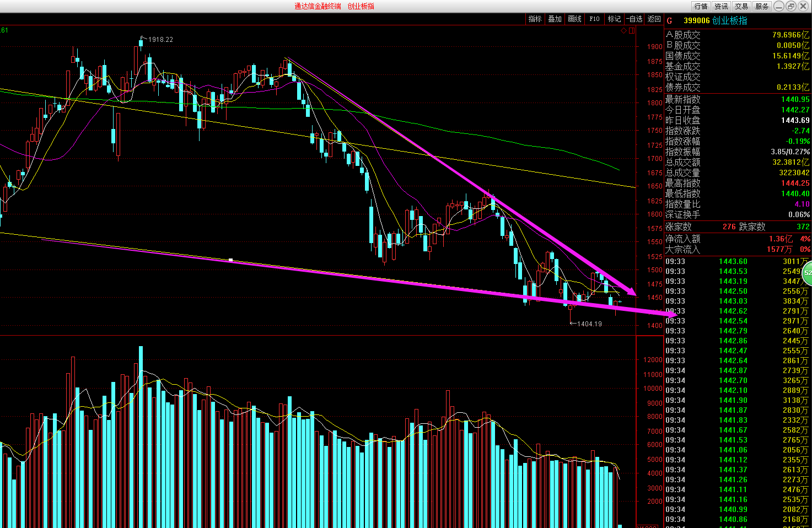Click the 涨家数 count 276
This screenshot has width=812, height=528.
[729, 227]
